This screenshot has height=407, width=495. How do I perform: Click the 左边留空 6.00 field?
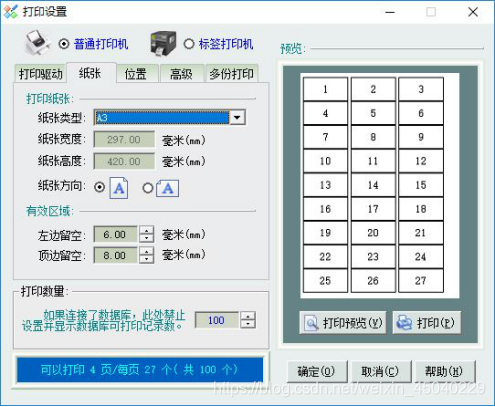click(115, 234)
